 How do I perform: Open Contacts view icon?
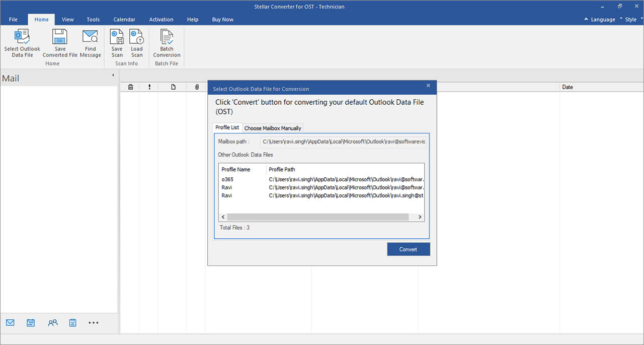53,323
